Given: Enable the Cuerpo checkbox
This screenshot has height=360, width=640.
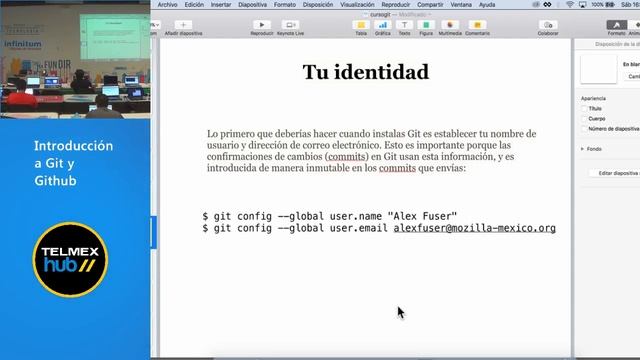Looking at the screenshot, I should (584, 119).
